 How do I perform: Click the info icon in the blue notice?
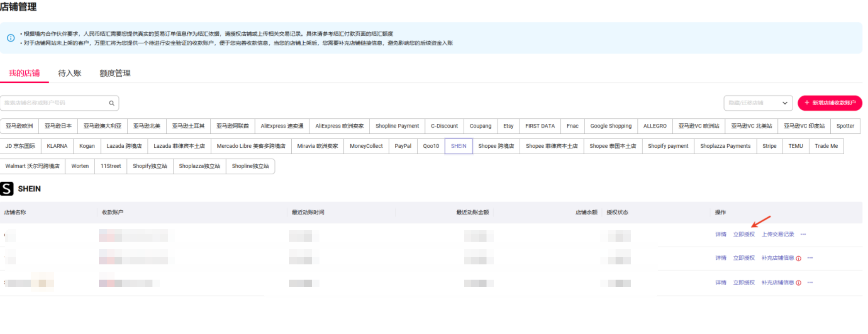[11, 38]
